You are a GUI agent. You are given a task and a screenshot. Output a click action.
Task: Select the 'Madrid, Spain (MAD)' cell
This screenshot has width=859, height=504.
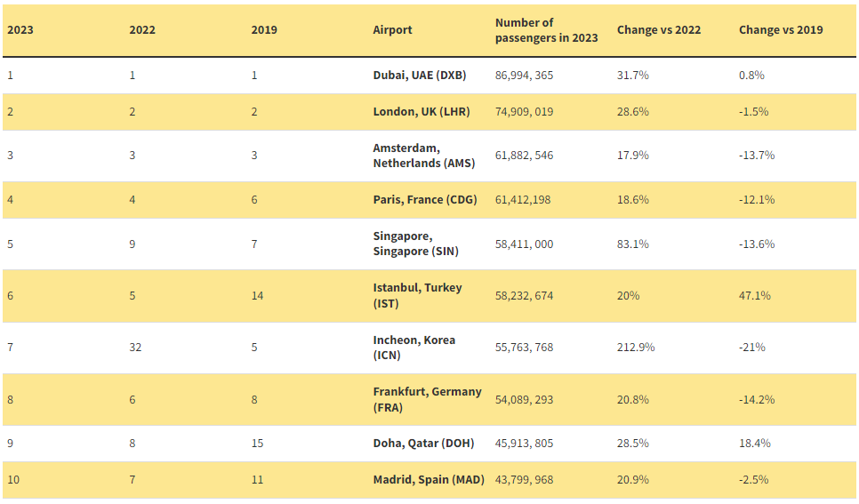point(429,480)
